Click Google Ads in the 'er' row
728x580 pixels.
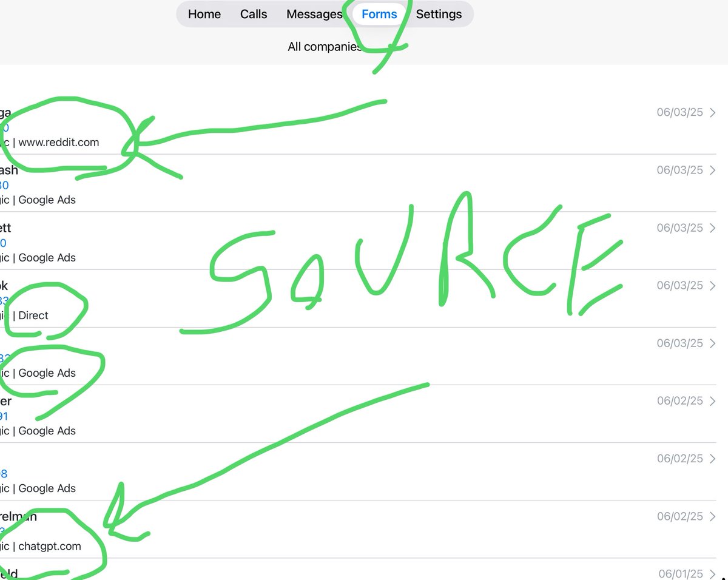[47, 431]
